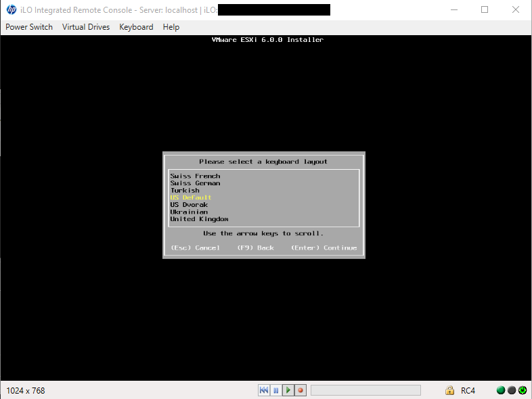The height and width of the screenshot is (399, 532).
Task: Click 'Please select a keyboard layout' heading
Action: click(263, 162)
